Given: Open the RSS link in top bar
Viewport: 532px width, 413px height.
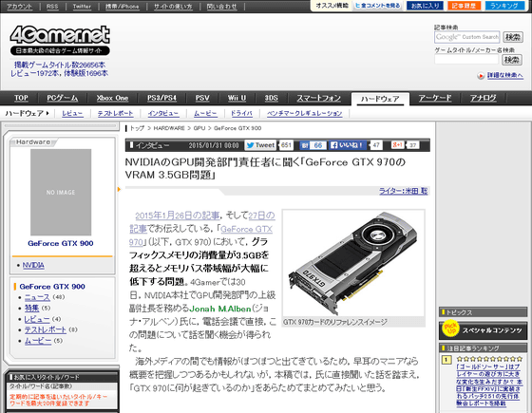Looking at the screenshot, I should [x=52, y=6].
